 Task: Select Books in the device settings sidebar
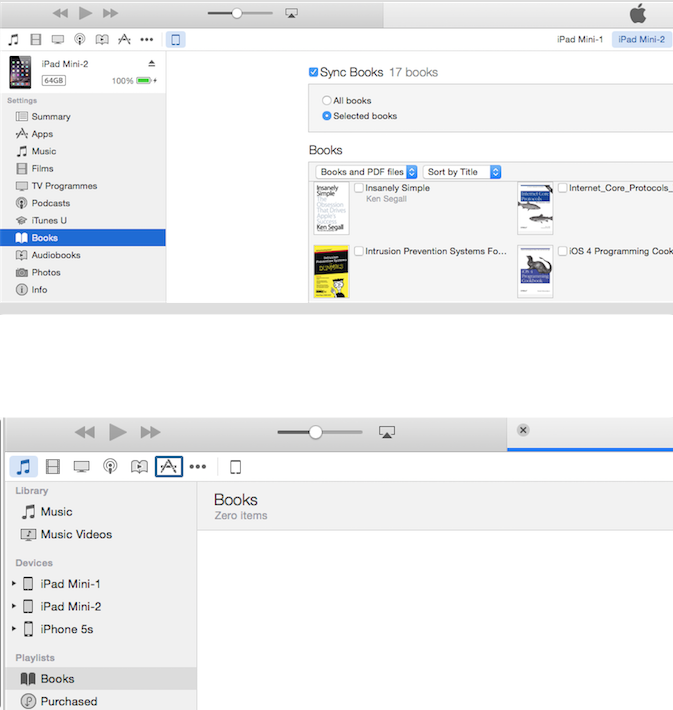click(x=83, y=238)
